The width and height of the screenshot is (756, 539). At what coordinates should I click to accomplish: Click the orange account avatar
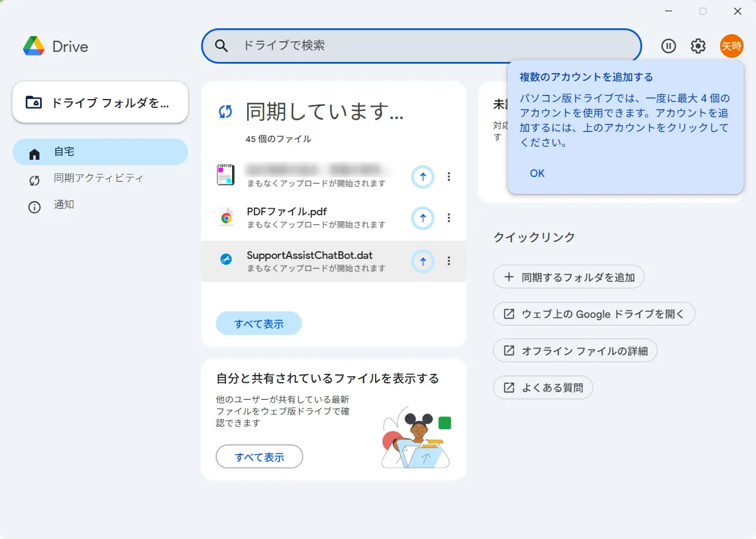pyautogui.click(x=731, y=46)
